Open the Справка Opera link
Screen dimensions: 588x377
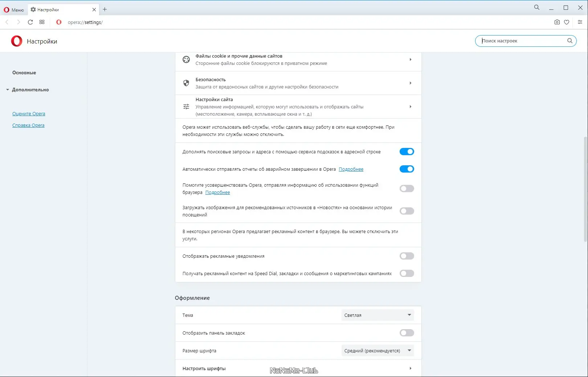tap(28, 125)
